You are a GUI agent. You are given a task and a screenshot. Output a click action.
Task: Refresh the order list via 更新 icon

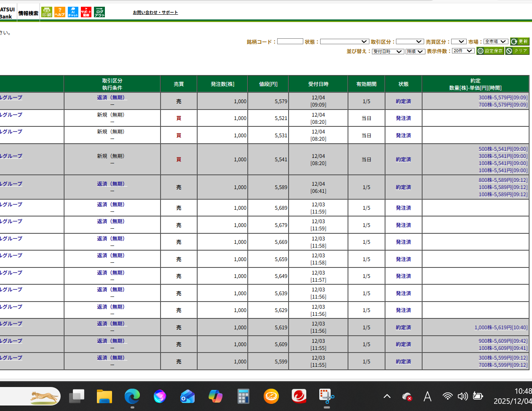519,41
